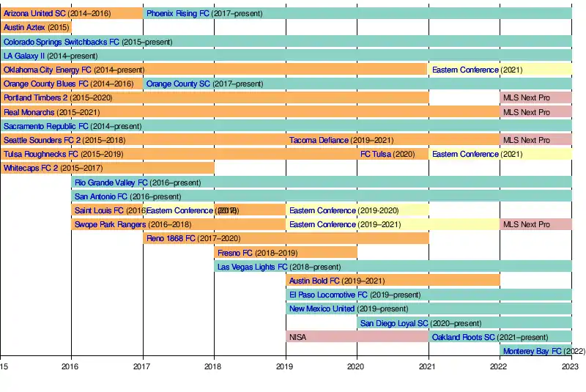The height and width of the screenshot is (392, 586).
Task: Click the Reno 1868 FC link
Action: (171, 238)
